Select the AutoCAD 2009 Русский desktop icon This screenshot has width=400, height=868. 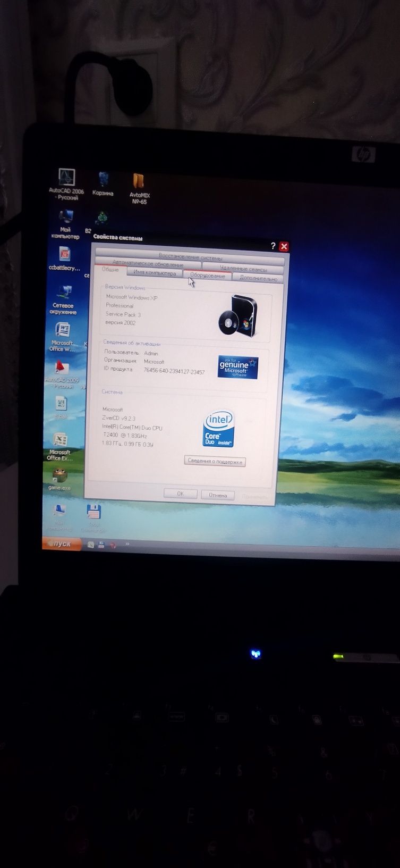(x=62, y=375)
